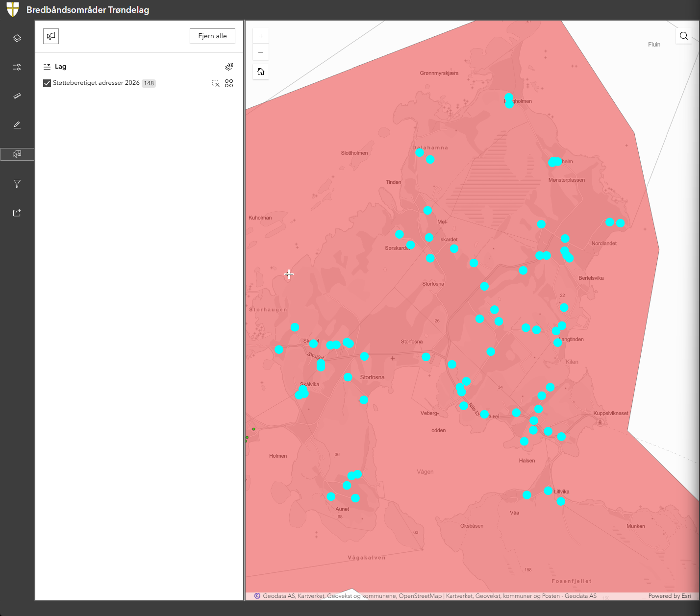The height and width of the screenshot is (616, 700).
Task: Click the Powered by Esri link
Action: (x=669, y=596)
